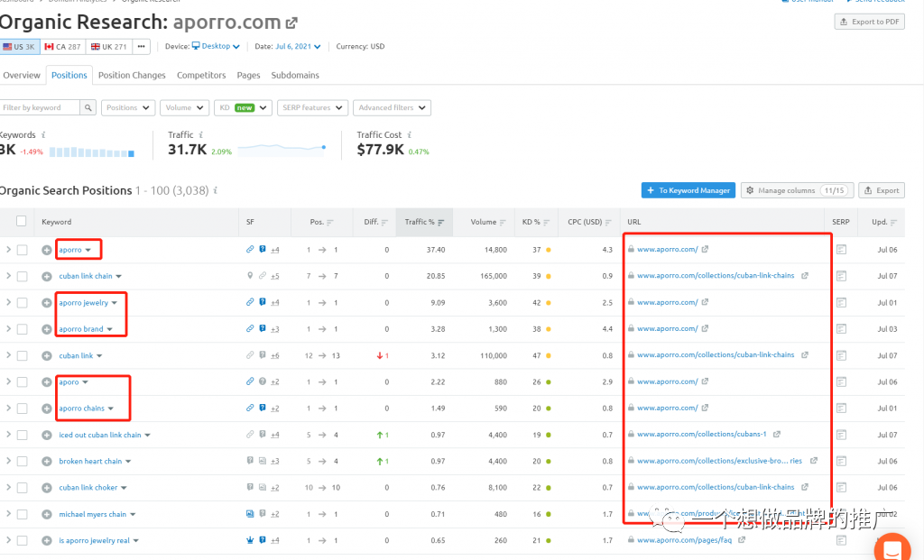Open Manage columns 11/15 button
Viewport: 924px width, 560px height.
click(x=796, y=190)
